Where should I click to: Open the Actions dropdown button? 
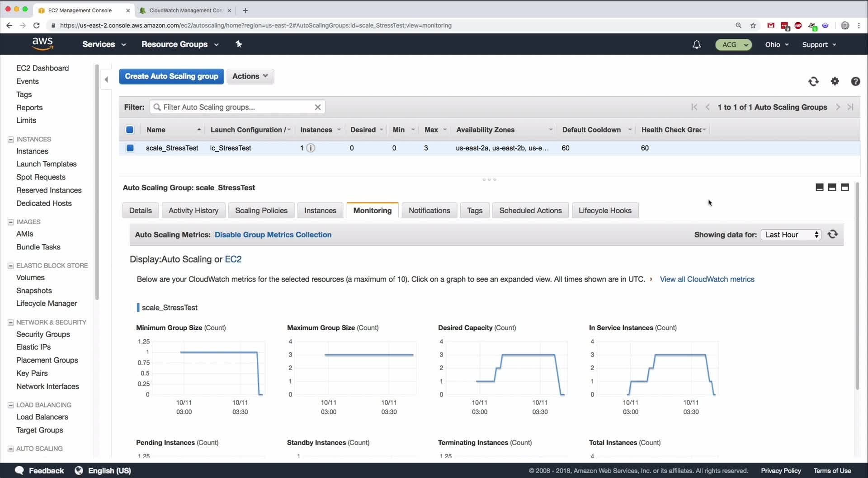(250, 76)
